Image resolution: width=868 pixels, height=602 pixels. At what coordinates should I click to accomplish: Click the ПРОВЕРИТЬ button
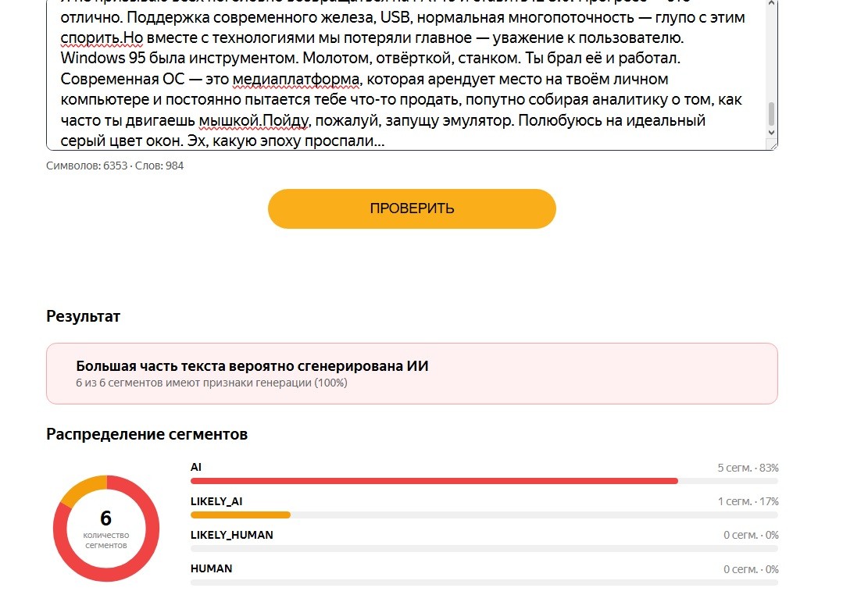[x=412, y=208]
